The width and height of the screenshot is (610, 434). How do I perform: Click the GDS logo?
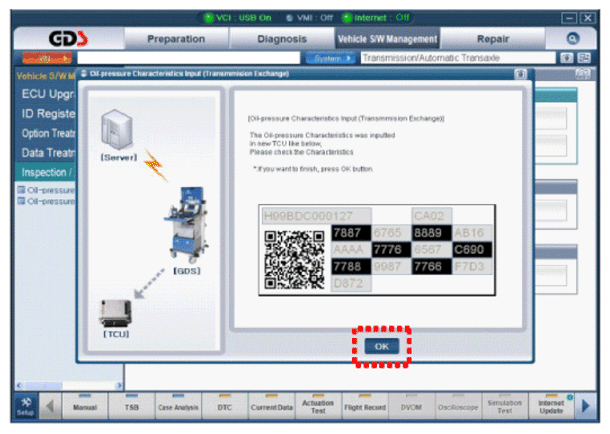[68, 38]
